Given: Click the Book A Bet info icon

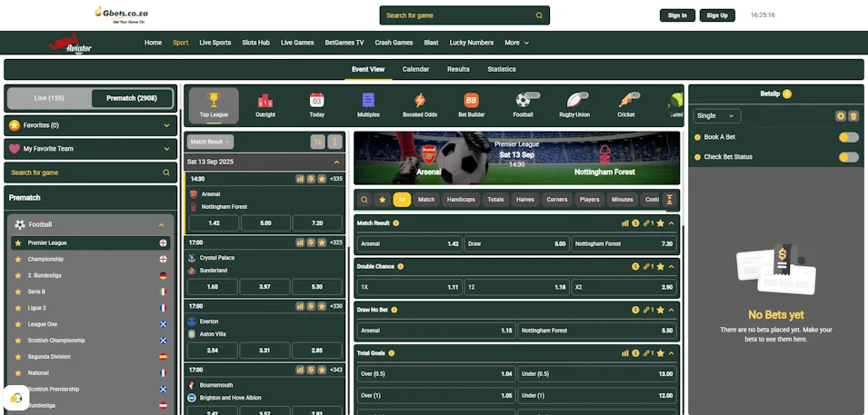Looking at the screenshot, I should [x=697, y=137].
